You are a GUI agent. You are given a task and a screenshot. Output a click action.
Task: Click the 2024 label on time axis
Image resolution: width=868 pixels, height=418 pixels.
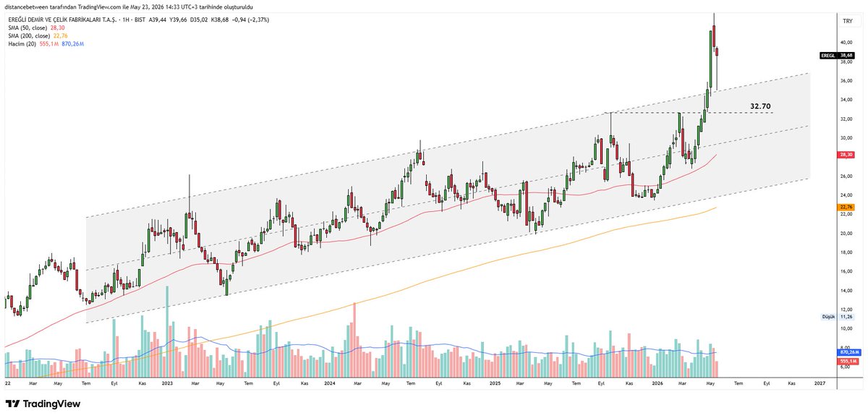pyautogui.click(x=330, y=383)
